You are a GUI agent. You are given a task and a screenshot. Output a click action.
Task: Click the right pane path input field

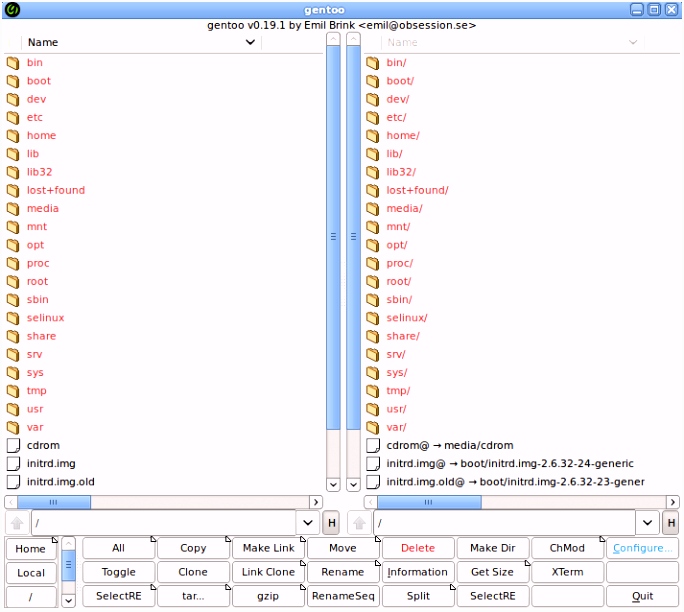pos(504,523)
